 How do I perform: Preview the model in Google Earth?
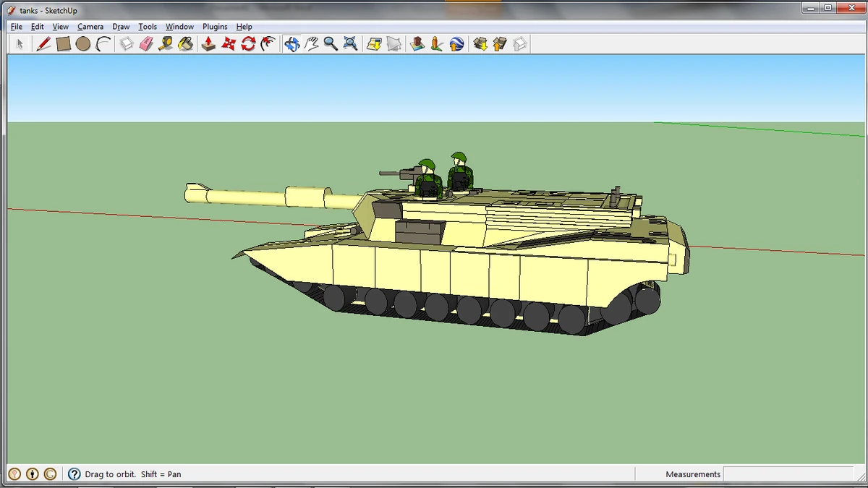point(457,43)
